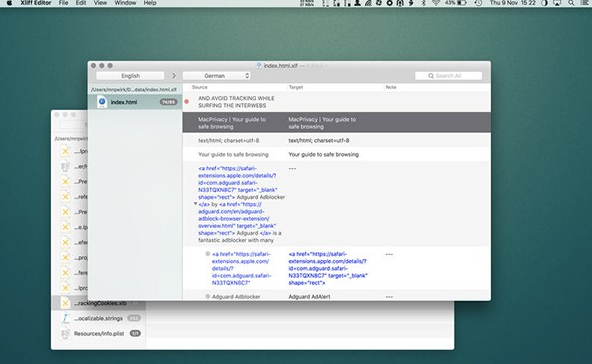592x364 pixels.
Task: Toggle gray status dot beside nested safari-extensions row
Action: click(x=208, y=254)
